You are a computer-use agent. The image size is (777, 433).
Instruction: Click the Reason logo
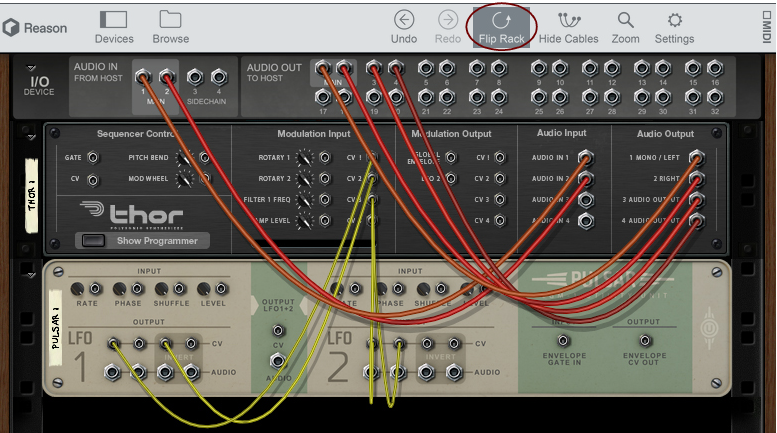35,28
